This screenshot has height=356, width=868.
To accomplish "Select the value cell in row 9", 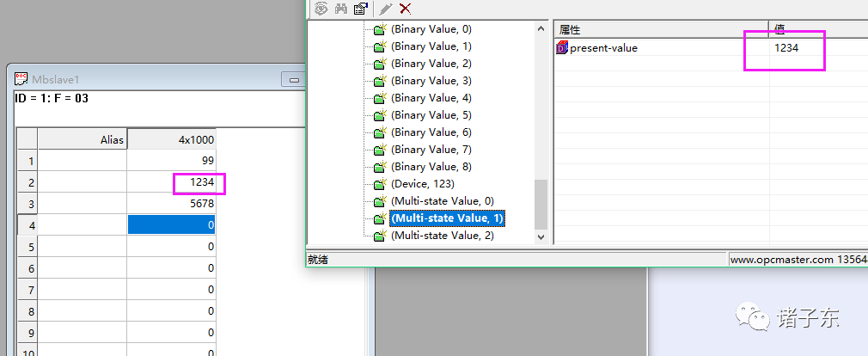I will [x=172, y=332].
